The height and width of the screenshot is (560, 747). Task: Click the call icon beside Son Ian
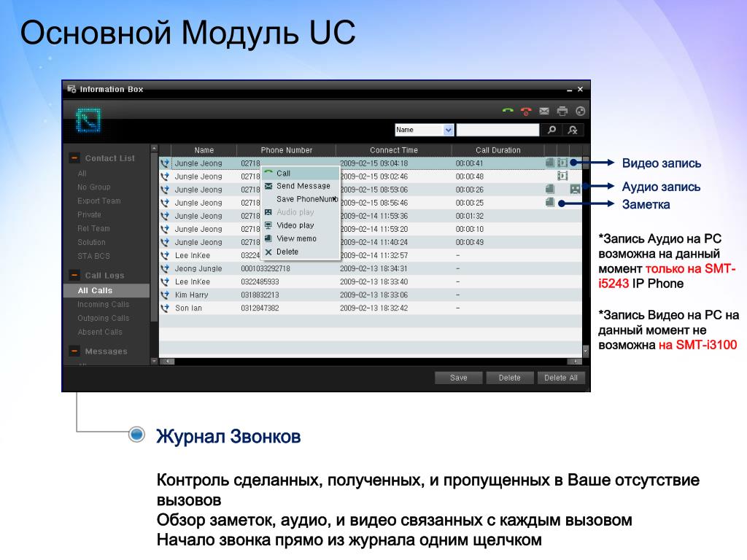pos(165,308)
